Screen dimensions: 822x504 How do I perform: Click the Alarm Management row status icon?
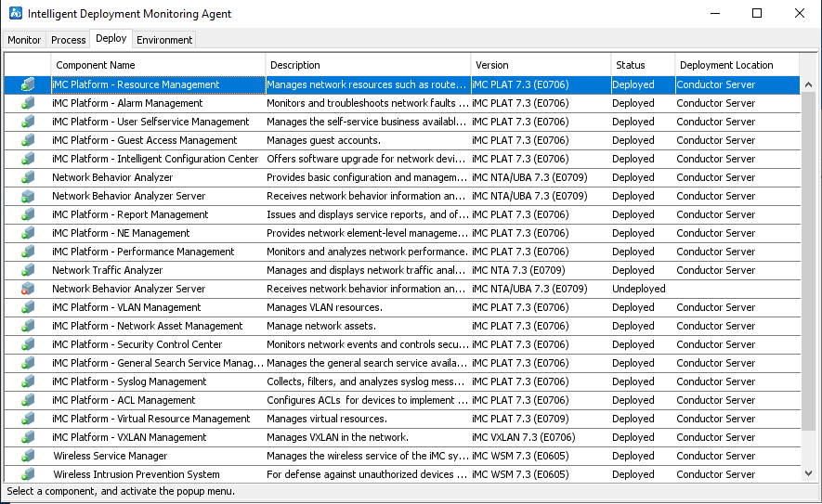(x=28, y=103)
